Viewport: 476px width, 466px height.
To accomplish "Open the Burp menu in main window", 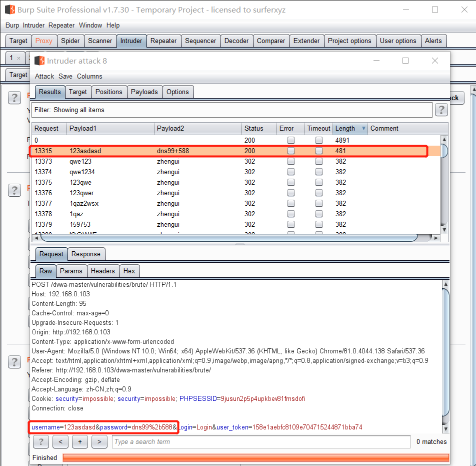I will click(x=12, y=25).
